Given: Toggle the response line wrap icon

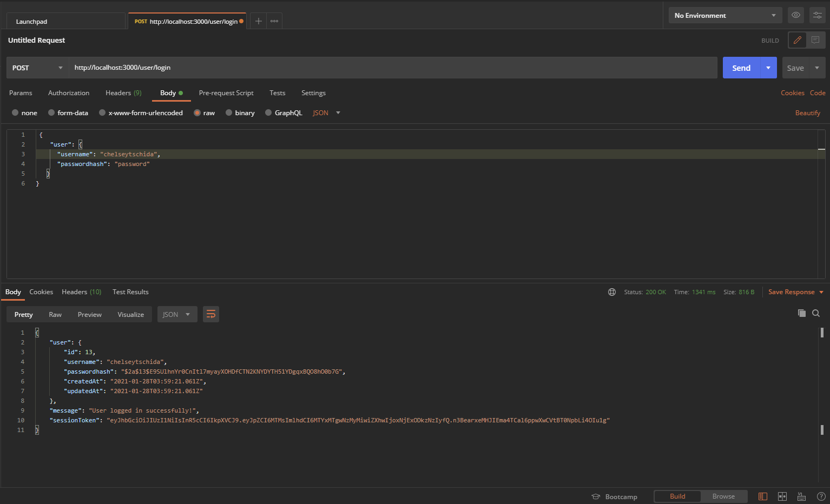Looking at the screenshot, I should [211, 314].
